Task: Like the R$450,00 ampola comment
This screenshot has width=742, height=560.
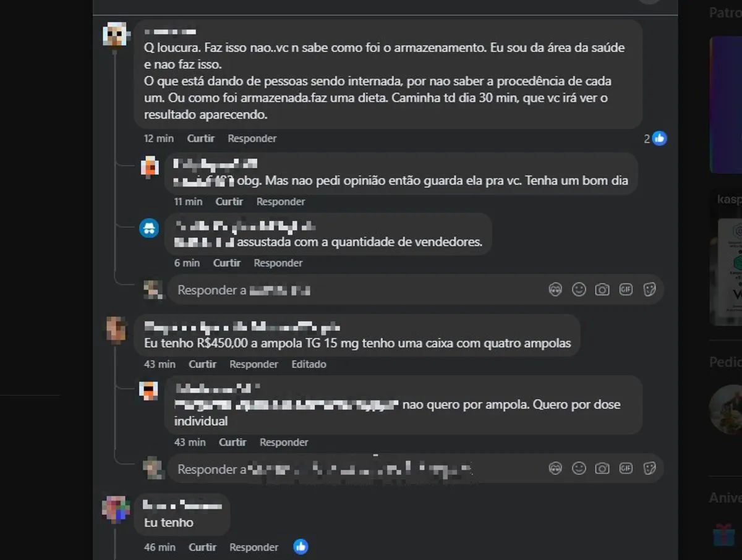Action: [202, 364]
